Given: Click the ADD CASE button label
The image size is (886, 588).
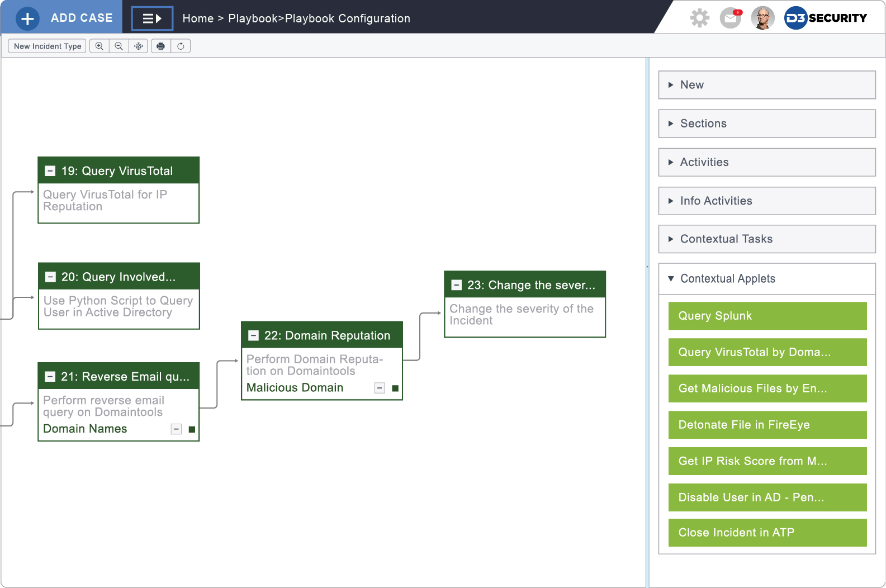Looking at the screenshot, I should coord(82,18).
